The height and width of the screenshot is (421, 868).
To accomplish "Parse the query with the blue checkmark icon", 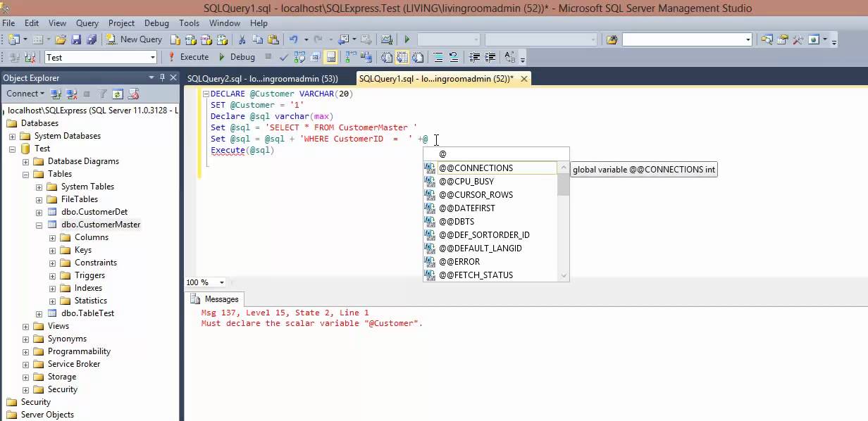I will point(284,57).
